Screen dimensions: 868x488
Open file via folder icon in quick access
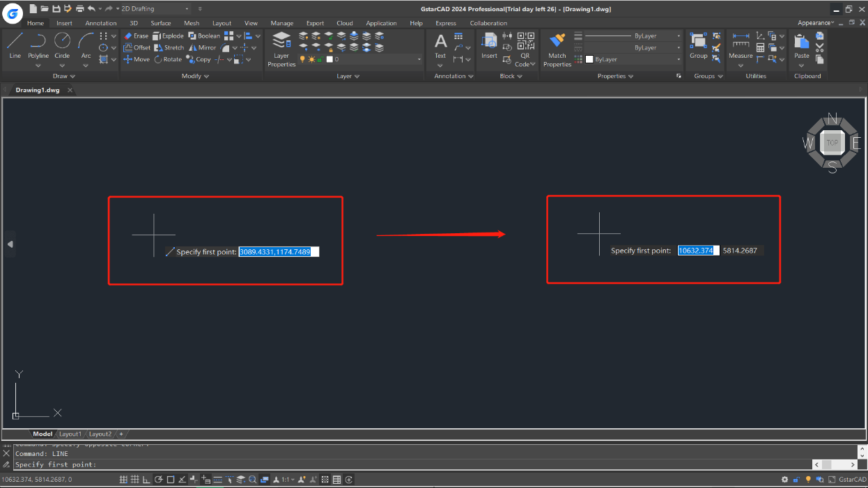click(45, 9)
